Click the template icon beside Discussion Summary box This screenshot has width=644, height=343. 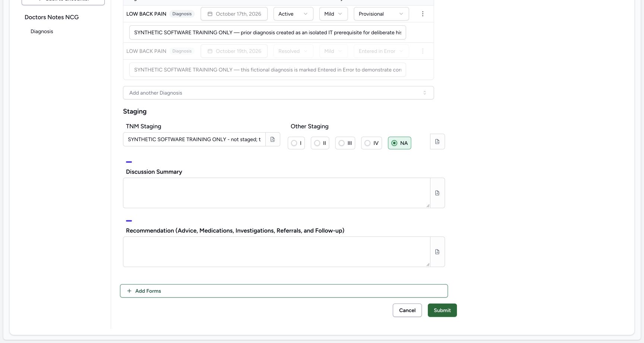438,193
